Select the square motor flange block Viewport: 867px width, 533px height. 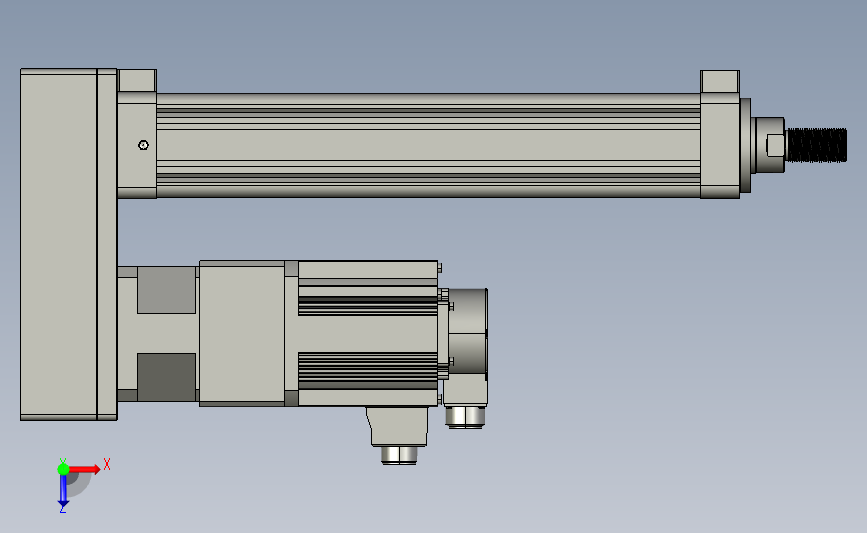(242, 333)
